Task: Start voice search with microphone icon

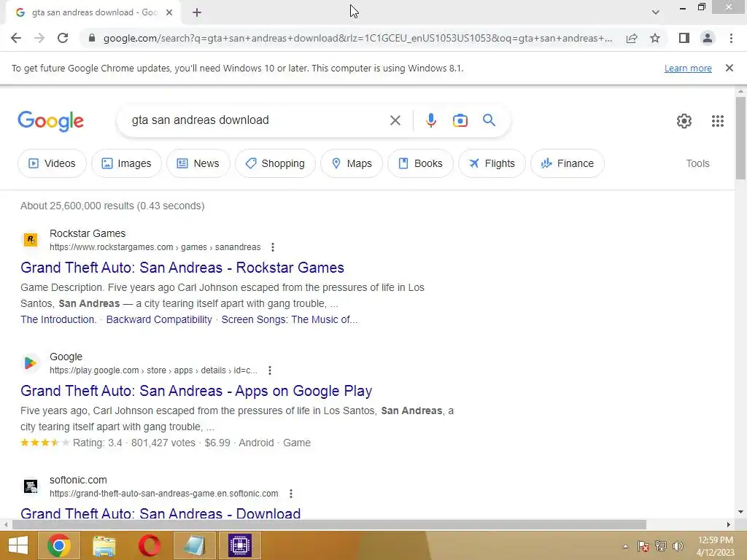Action: (430, 120)
